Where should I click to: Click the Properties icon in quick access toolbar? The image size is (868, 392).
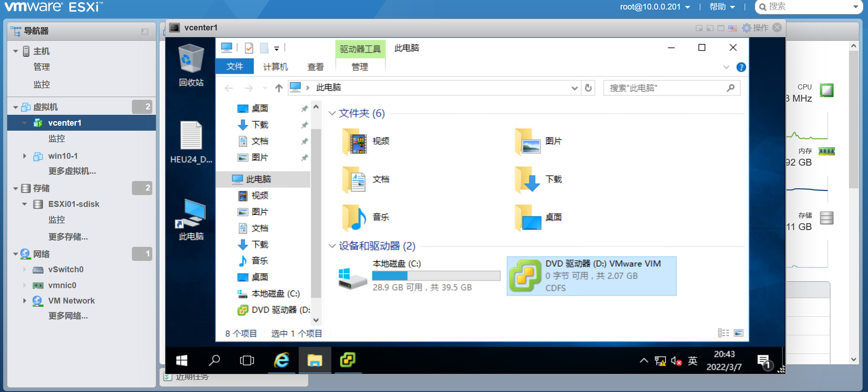pyautogui.click(x=249, y=48)
